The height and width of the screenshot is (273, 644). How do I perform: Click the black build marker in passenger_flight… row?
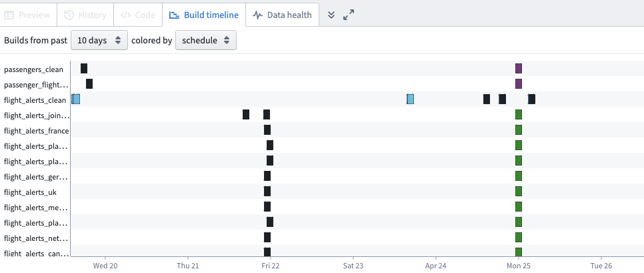[89, 84]
